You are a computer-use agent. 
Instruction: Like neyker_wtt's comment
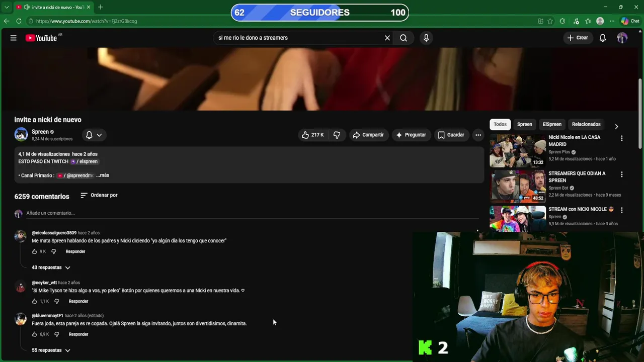click(34, 301)
